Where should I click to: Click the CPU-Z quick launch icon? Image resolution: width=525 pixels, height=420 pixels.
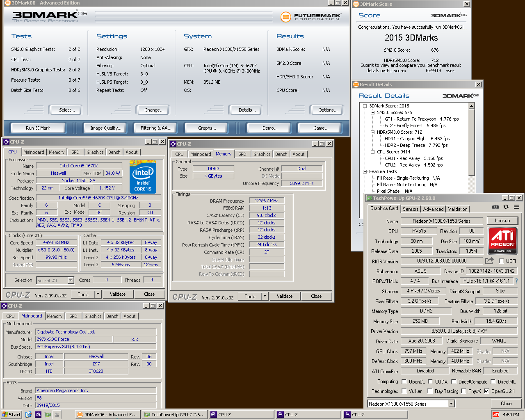click(x=38, y=415)
